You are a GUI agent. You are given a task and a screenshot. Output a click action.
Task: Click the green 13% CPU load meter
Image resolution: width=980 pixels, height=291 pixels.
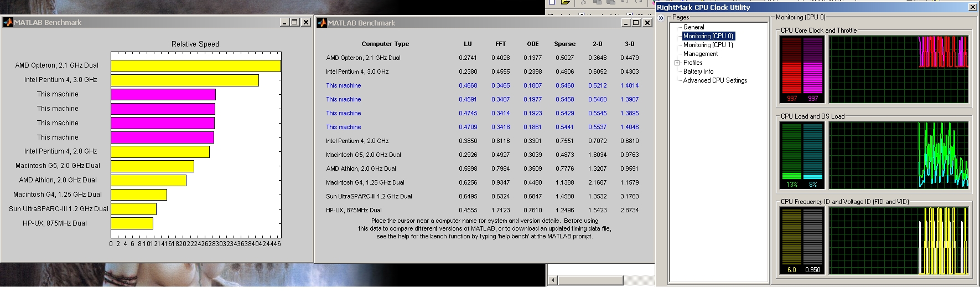(x=792, y=156)
